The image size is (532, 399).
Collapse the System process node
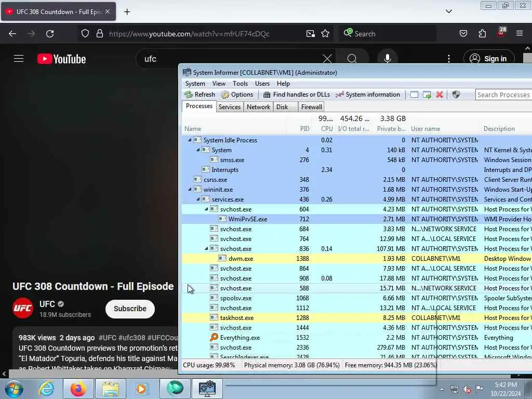[x=198, y=150]
